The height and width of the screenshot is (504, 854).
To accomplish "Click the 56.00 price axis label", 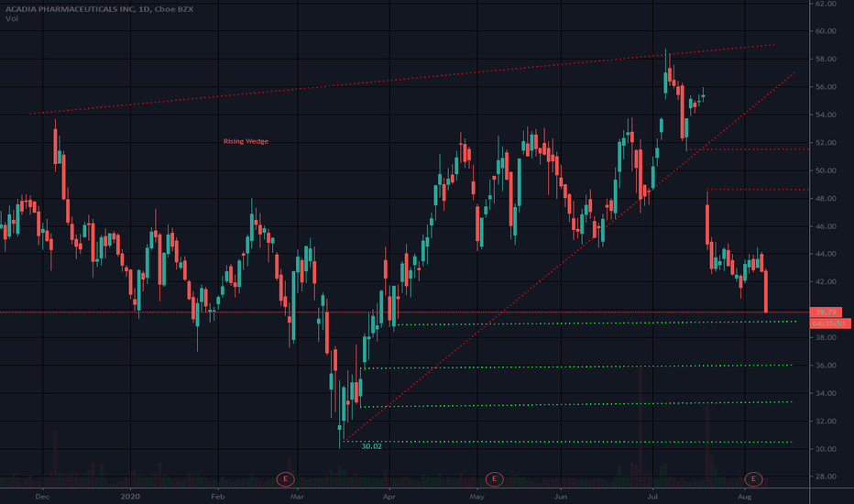I will [x=826, y=87].
